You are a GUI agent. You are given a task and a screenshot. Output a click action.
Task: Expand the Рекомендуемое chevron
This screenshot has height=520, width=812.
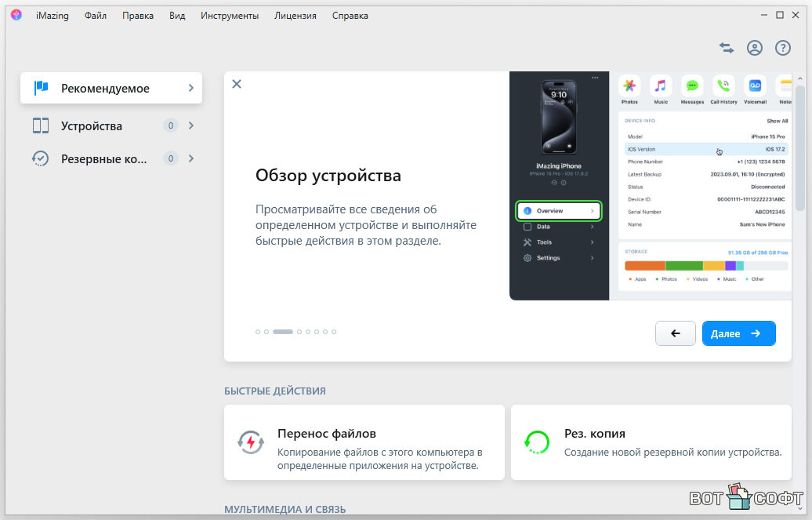tap(190, 89)
